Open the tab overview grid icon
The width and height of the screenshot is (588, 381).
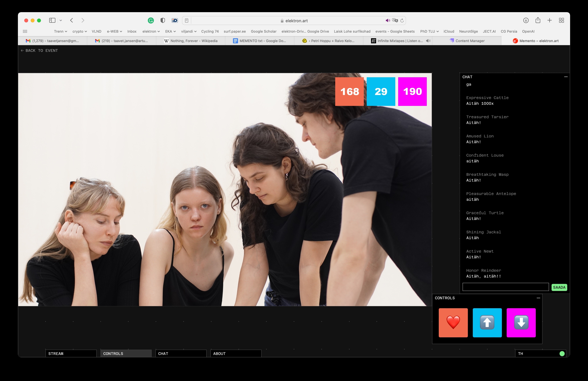pos(561,20)
